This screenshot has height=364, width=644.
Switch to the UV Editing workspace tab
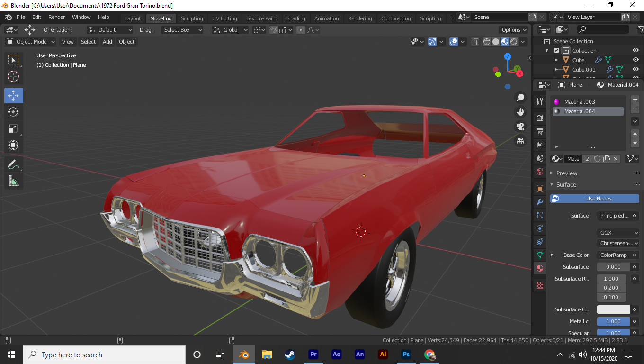pyautogui.click(x=224, y=18)
